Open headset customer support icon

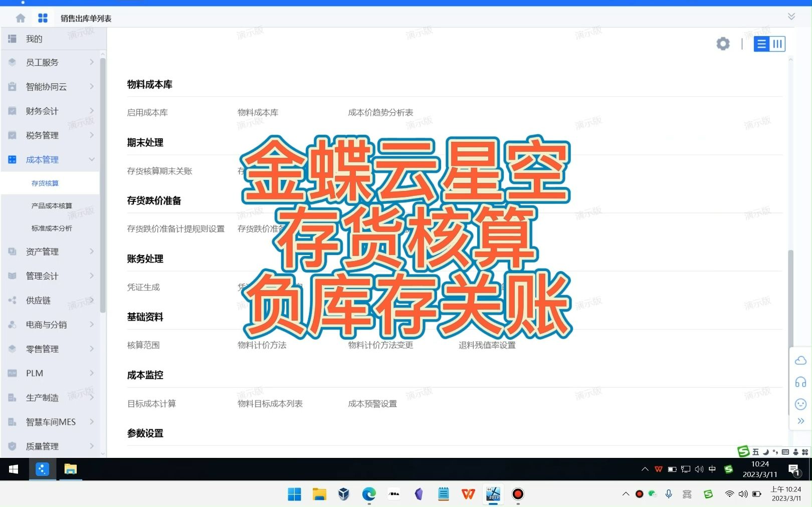click(x=800, y=382)
